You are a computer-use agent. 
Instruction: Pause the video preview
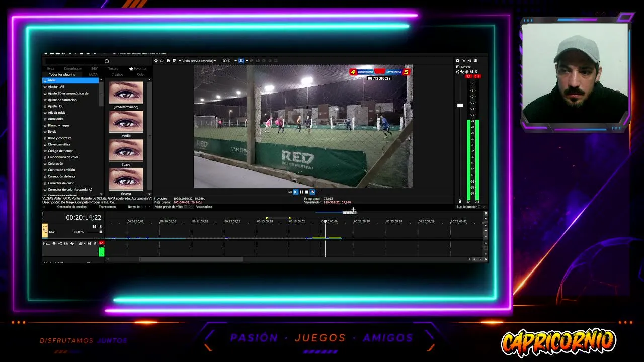(301, 192)
